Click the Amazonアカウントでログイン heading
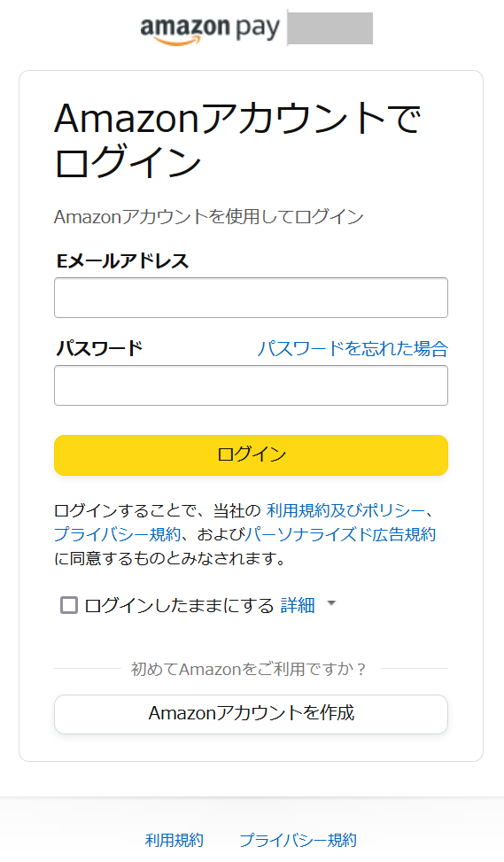The image size is (504, 862). 237,140
